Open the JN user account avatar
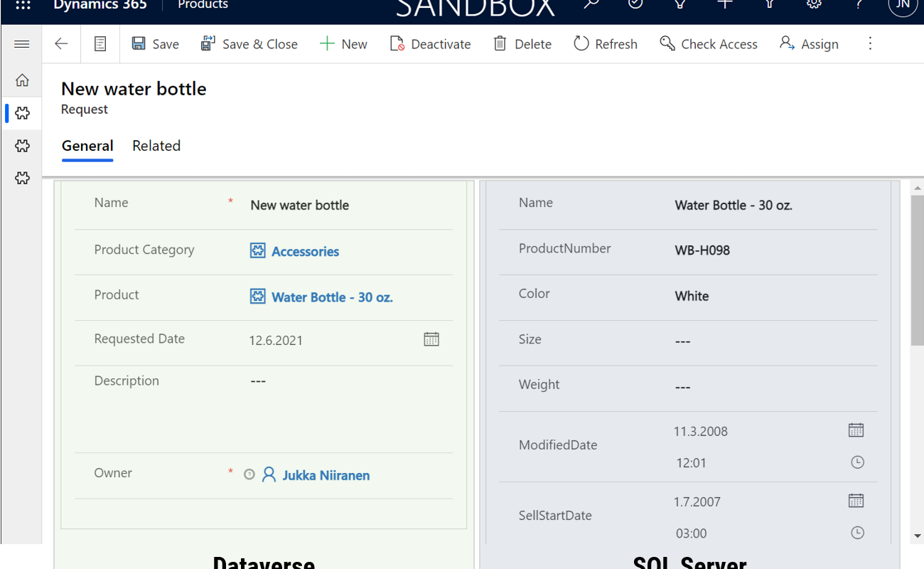The height and width of the screenshot is (569, 924). pos(903,4)
